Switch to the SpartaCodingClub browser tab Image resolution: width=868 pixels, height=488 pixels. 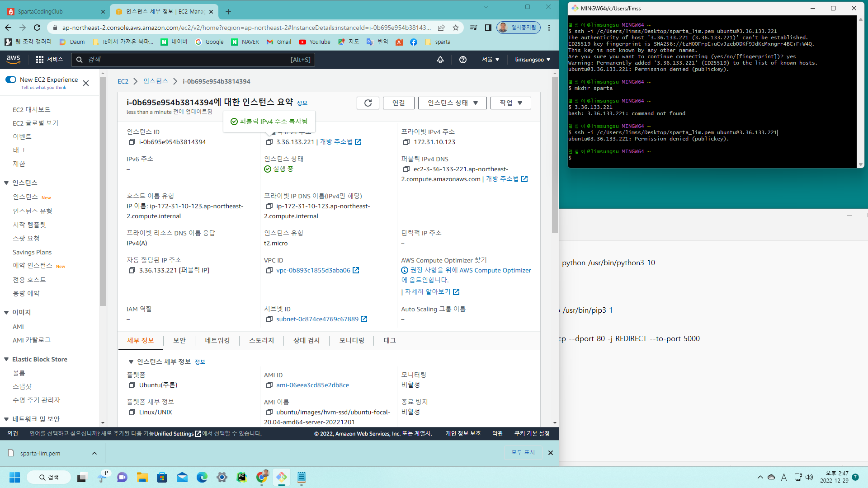pyautogui.click(x=56, y=12)
